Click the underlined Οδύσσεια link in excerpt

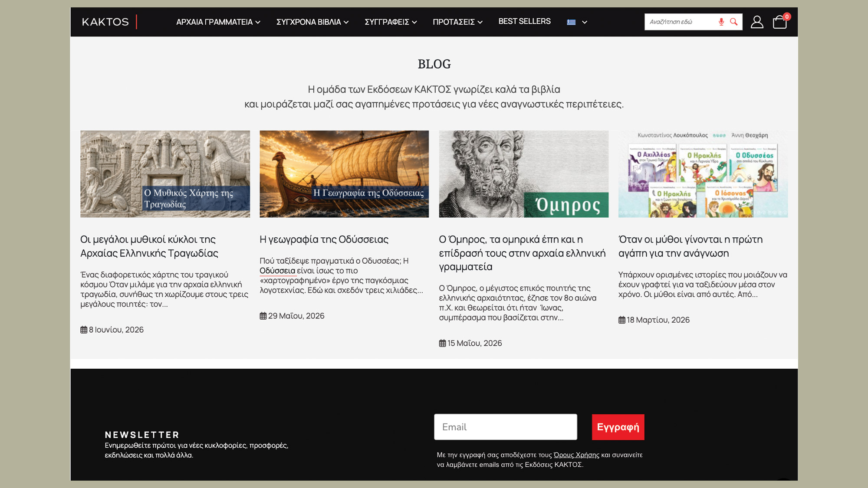[x=277, y=271]
